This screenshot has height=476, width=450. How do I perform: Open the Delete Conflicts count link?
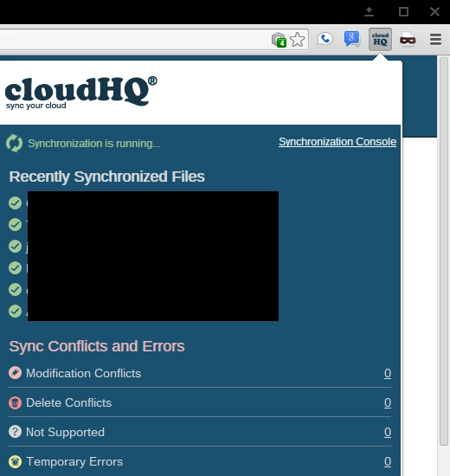388,402
